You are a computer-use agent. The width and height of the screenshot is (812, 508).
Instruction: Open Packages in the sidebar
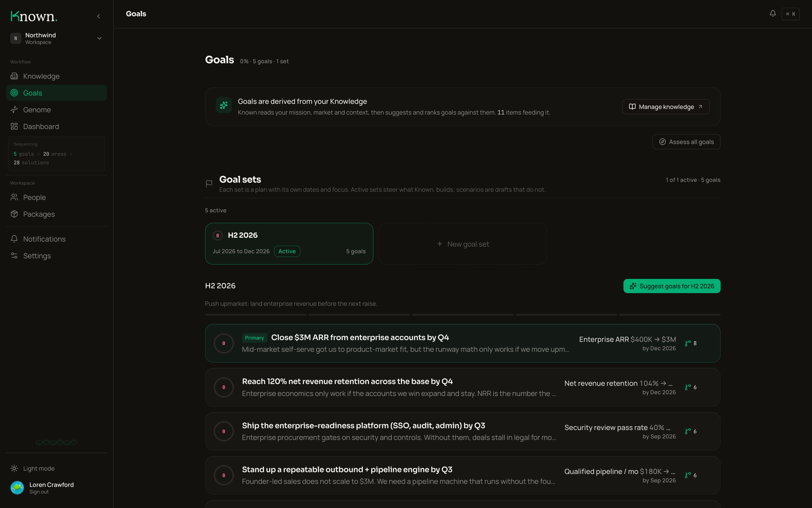[x=56, y=214]
